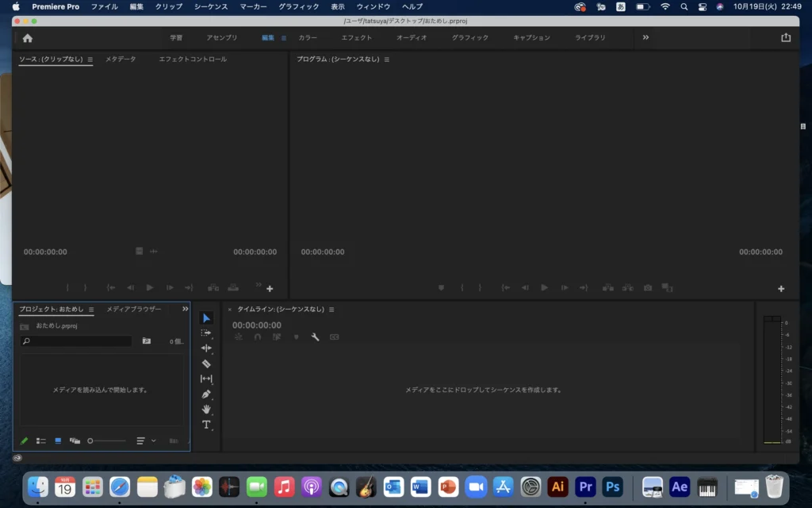The width and height of the screenshot is (812, 508).
Task: Expand the hidden workspaces overflow chevron
Action: (x=645, y=37)
